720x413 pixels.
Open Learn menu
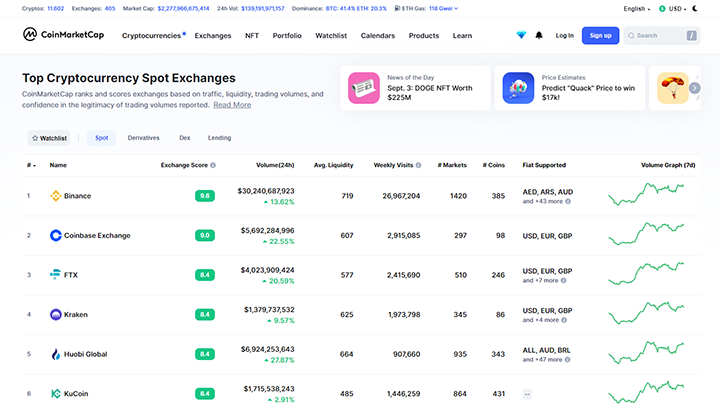coord(462,35)
